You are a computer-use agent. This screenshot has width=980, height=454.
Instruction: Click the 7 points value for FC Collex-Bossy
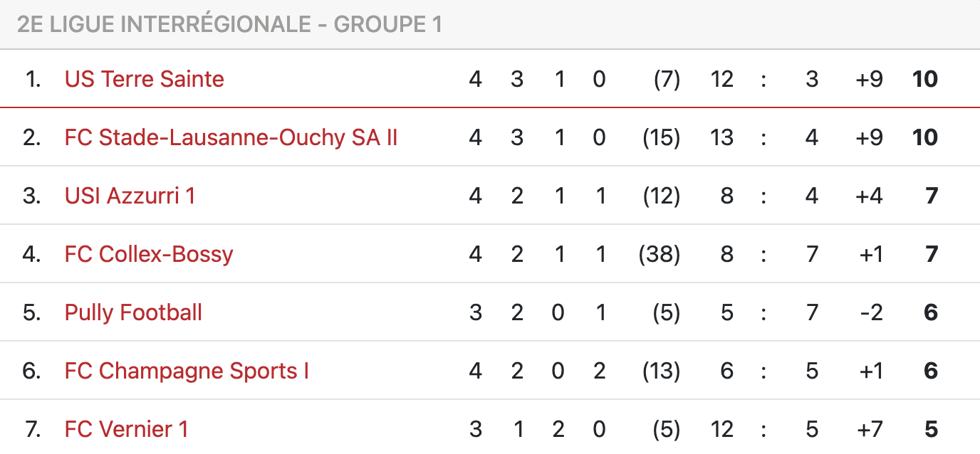[x=932, y=254]
